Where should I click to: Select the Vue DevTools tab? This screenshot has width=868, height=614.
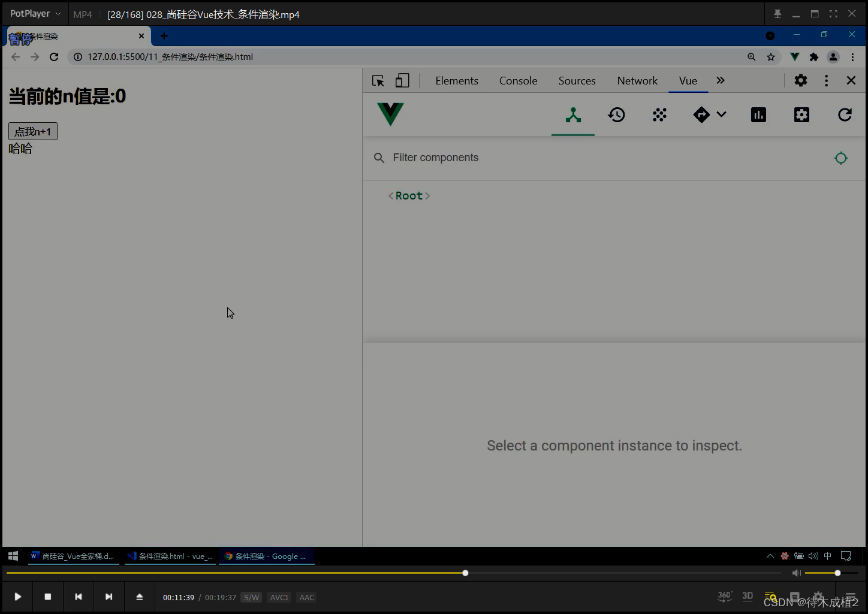(688, 81)
